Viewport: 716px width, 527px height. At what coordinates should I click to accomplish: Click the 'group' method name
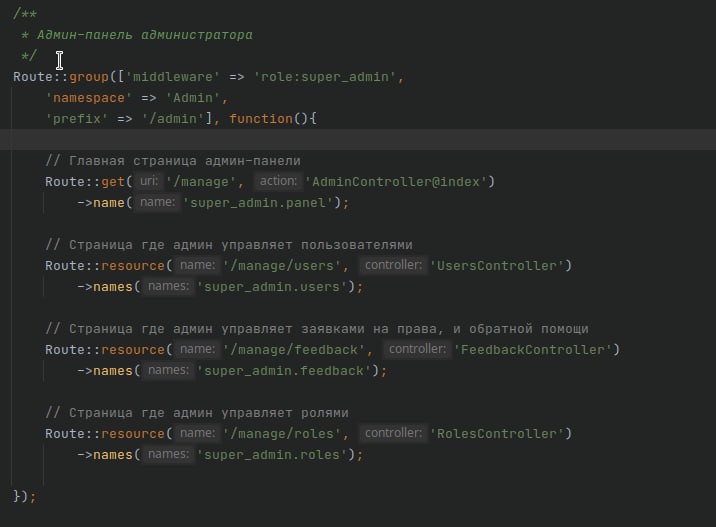point(89,77)
